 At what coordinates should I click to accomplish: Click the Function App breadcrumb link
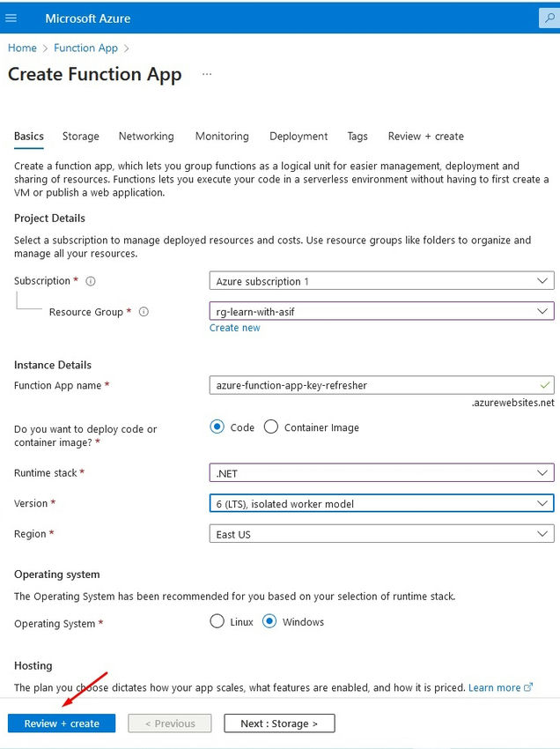tap(85, 48)
